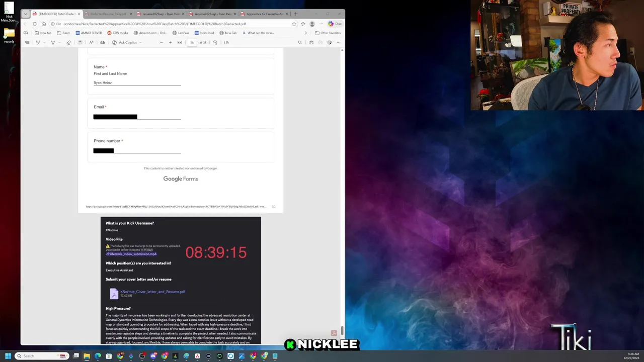
Task: Open Copilot Chat in browser
Action: [x=335, y=24]
